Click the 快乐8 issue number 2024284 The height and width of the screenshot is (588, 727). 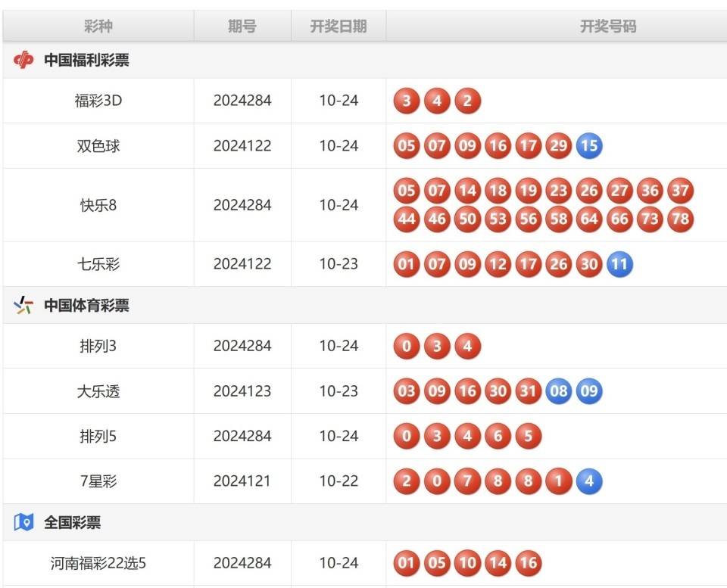point(242,205)
